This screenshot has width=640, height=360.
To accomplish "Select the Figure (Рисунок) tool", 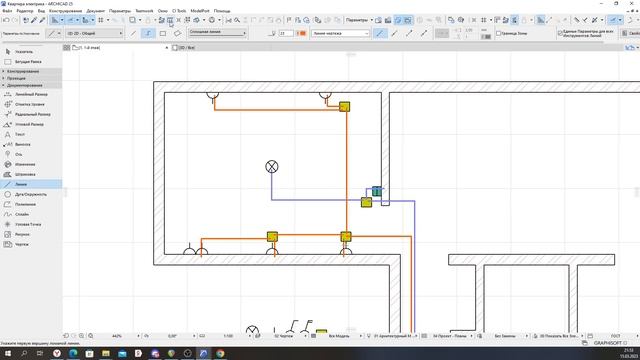I will 31,234.
